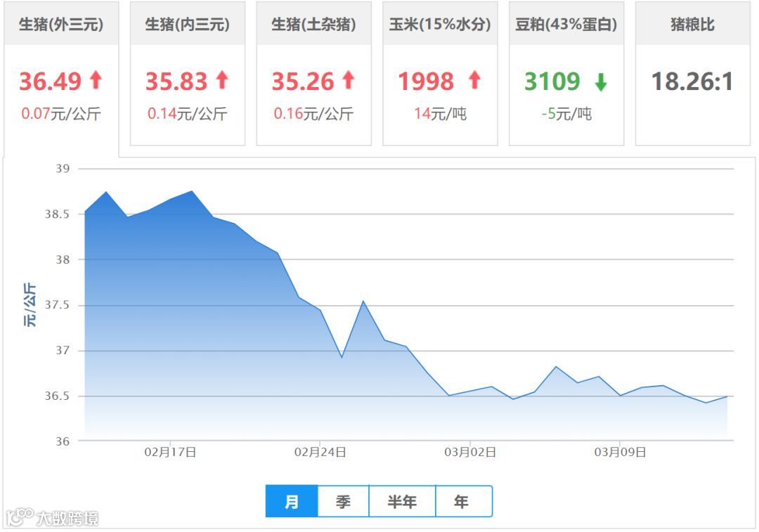This screenshot has width=759, height=532.
Task: Click the 37.5 y-axis label
Action: coord(57,305)
